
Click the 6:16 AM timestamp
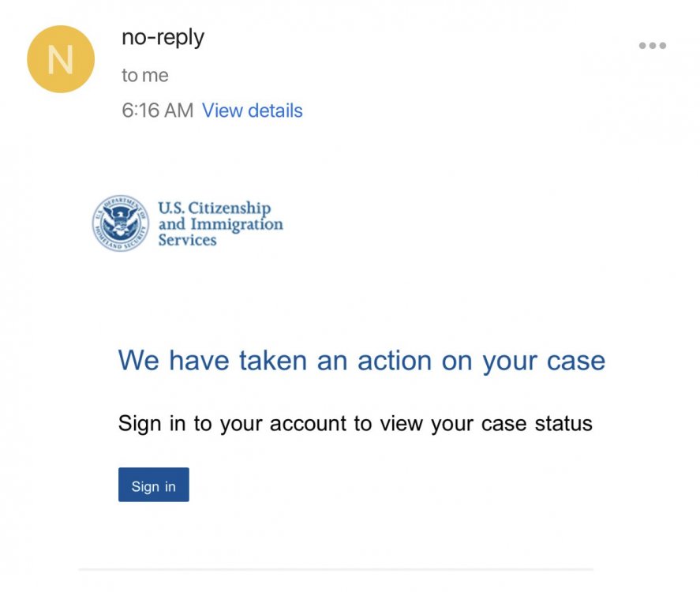(157, 111)
